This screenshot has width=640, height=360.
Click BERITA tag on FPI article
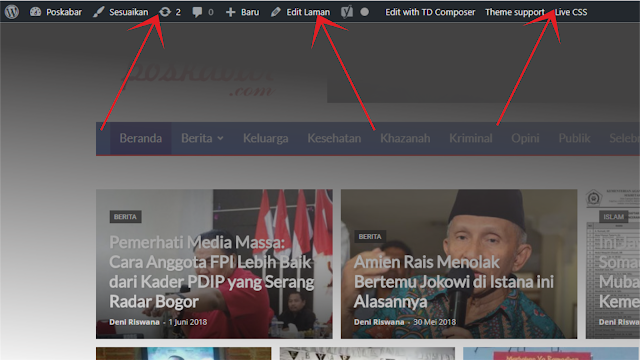click(125, 217)
